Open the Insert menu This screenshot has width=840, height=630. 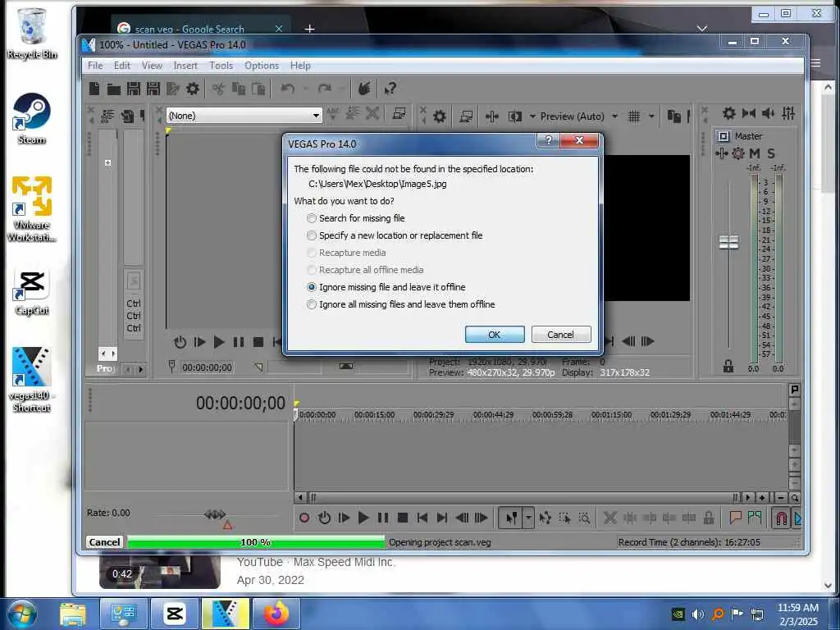[185, 66]
